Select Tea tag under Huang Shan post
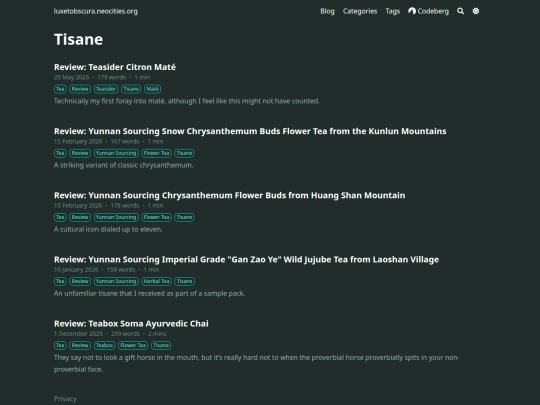The height and width of the screenshot is (405, 540). (60, 217)
